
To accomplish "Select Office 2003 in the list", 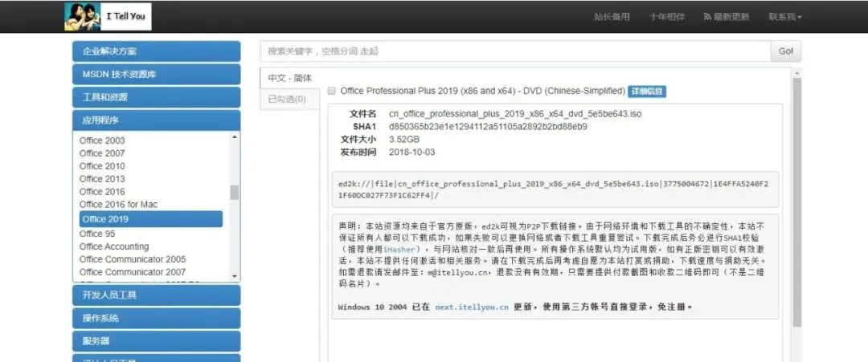I will 102,140.
